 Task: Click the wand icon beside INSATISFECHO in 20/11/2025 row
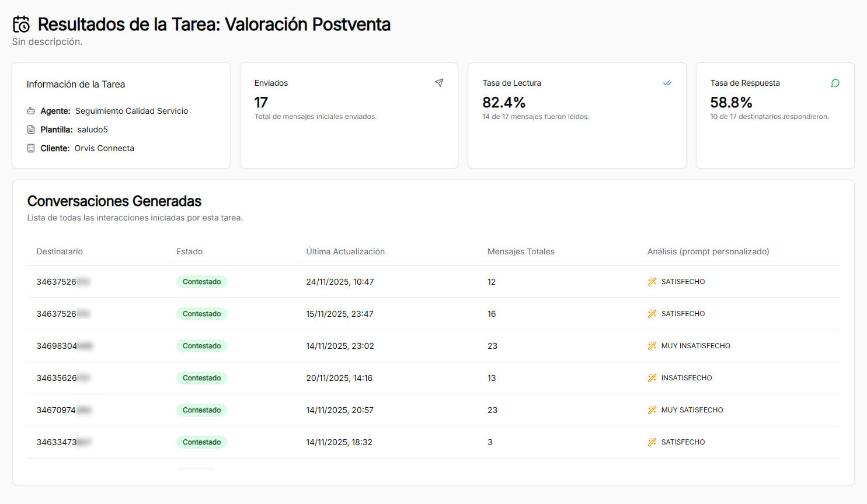coord(652,378)
